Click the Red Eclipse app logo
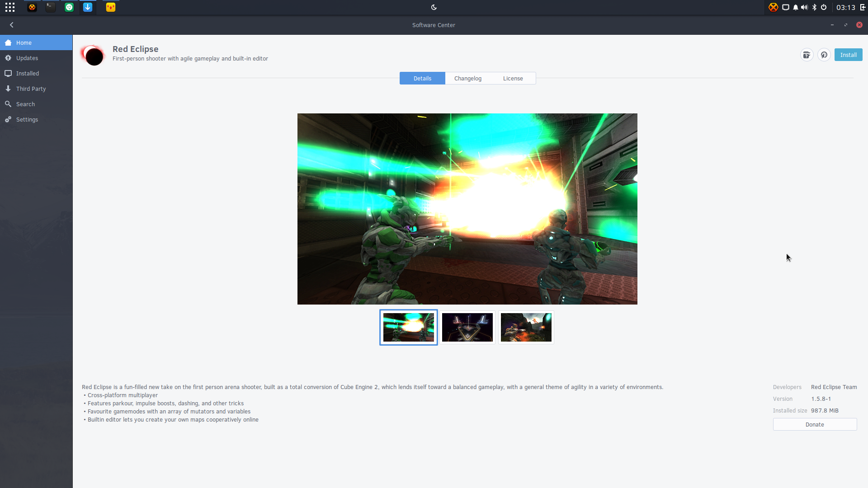 94,55
